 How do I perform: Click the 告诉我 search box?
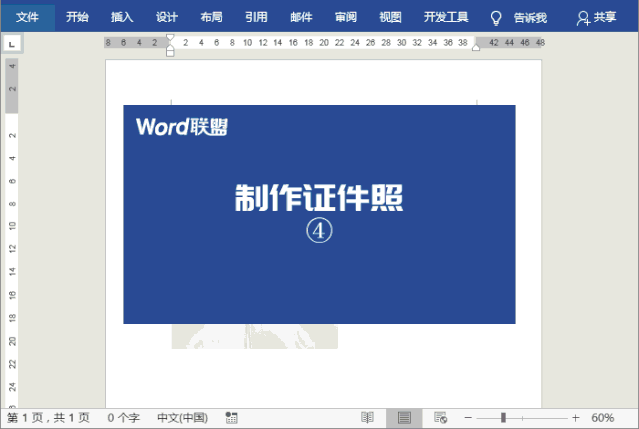pos(530,18)
